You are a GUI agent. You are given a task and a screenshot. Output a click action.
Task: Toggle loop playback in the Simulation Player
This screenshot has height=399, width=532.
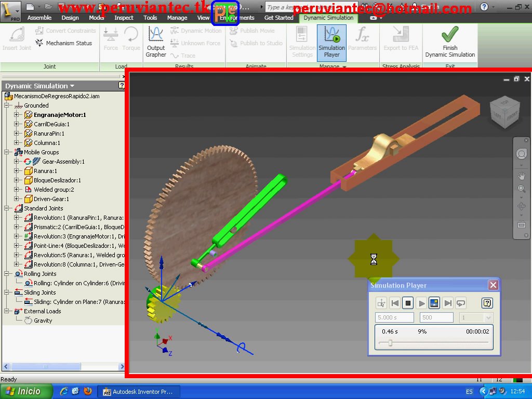pos(461,303)
